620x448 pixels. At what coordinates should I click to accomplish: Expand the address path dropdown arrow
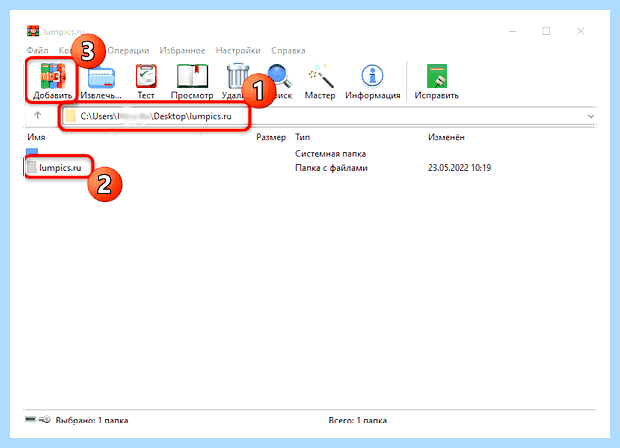(591, 116)
